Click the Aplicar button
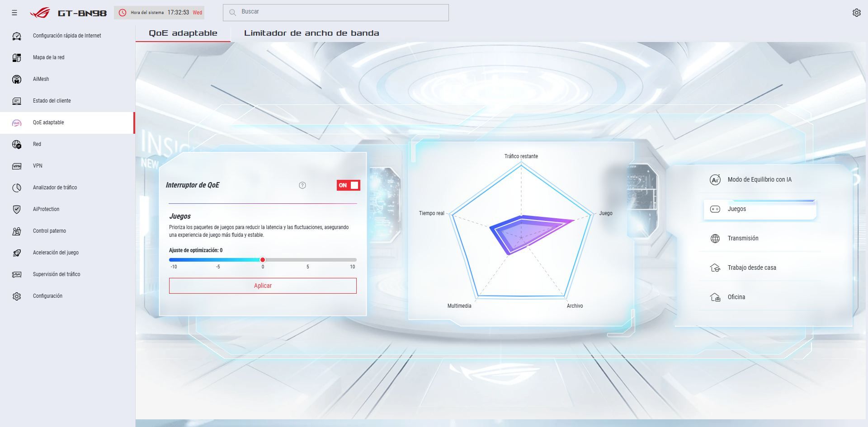The height and width of the screenshot is (427, 868). 263,286
